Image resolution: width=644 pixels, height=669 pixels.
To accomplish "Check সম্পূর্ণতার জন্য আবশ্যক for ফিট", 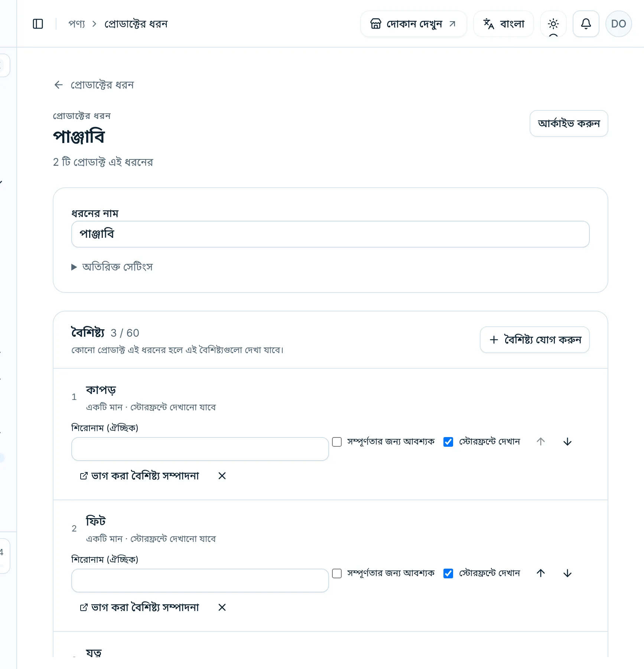I will [337, 573].
